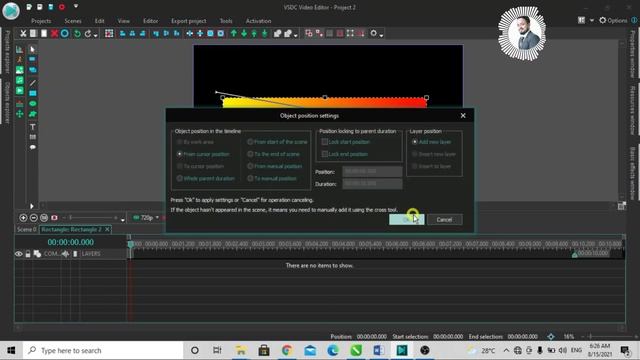The height and width of the screenshot is (360, 640).
Task: Click the Cancel button in dialog
Action: tap(444, 220)
